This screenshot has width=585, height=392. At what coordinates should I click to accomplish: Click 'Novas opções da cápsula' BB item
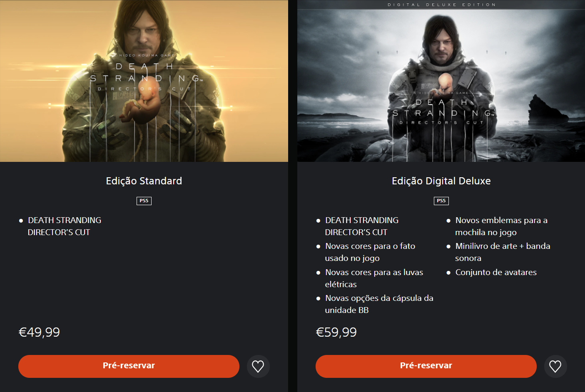pos(379,304)
